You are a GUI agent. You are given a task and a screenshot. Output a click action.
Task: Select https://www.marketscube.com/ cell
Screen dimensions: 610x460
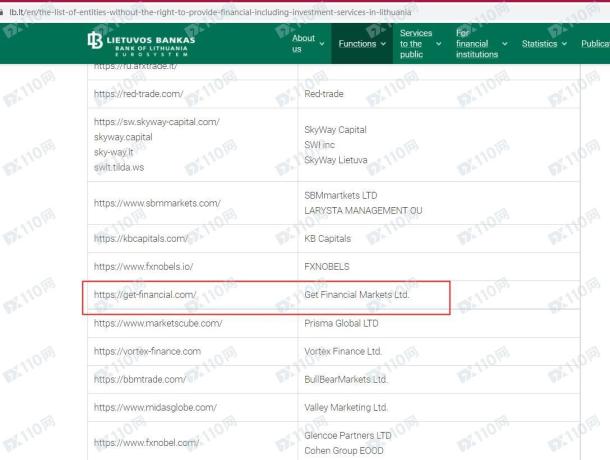click(193, 323)
